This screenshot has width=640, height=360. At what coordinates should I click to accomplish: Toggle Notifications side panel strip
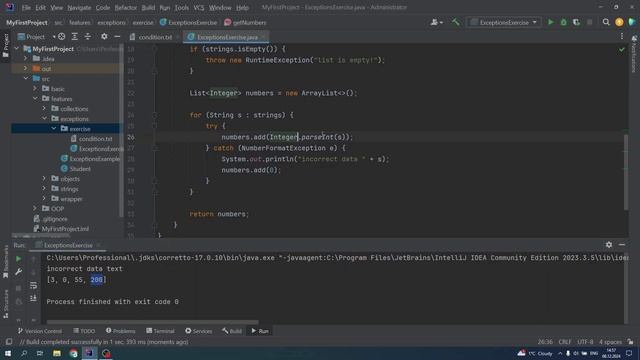[634, 55]
